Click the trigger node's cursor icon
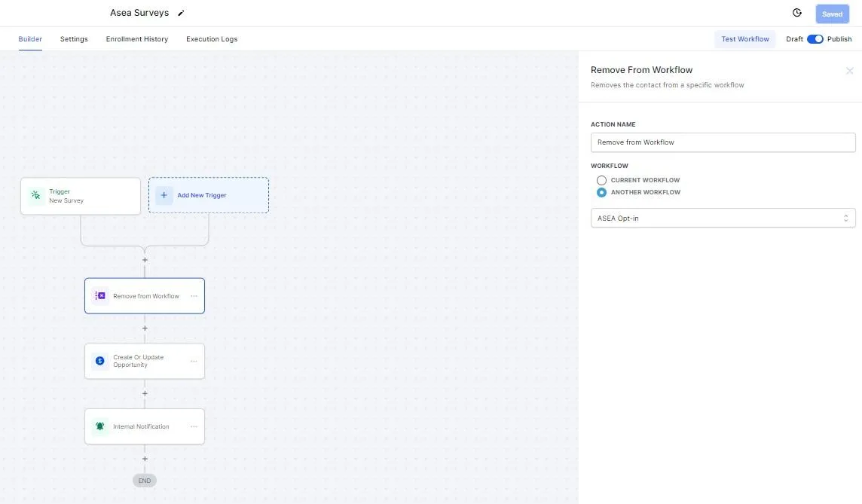Screen dimensions: 862x504 point(35,196)
